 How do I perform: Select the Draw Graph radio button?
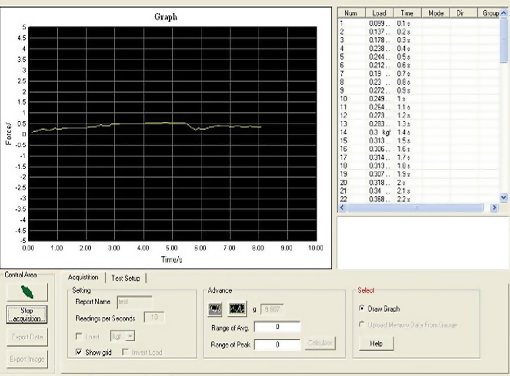click(362, 308)
